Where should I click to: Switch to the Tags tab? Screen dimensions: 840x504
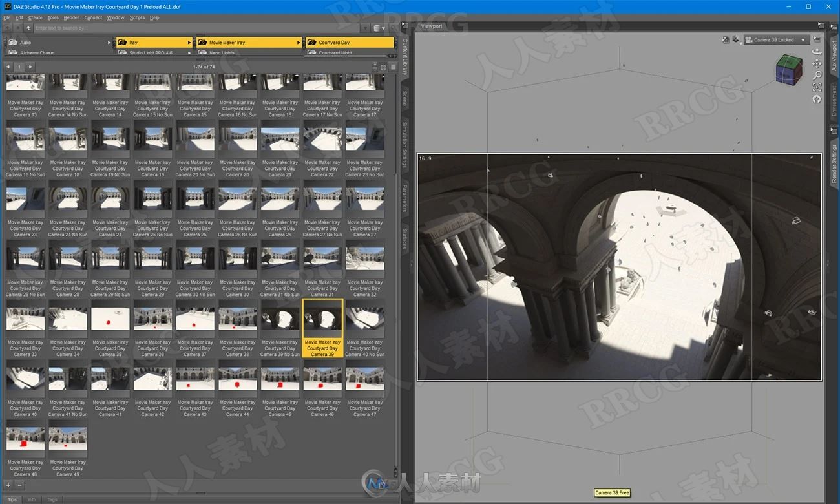[x=52, y=499]
